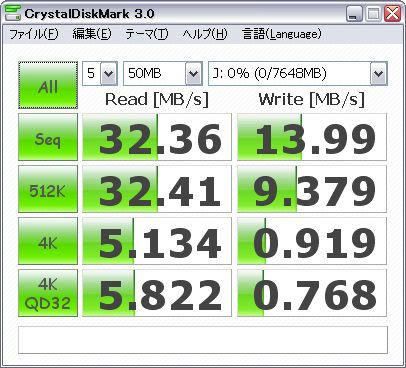The image size is (406, 368).
Task: Minimize the CrystalDiskMark window
Action: point(354,14)
